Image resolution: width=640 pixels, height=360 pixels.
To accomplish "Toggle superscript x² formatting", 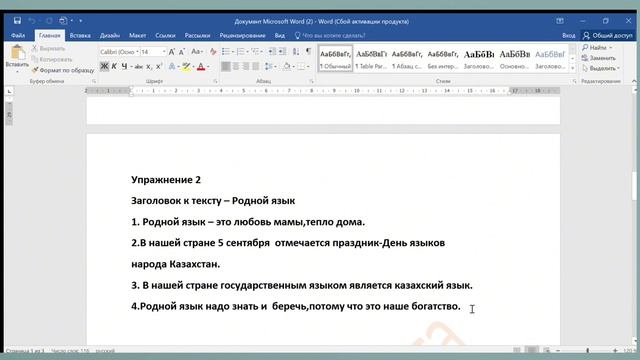I will (x=159, y=66).
